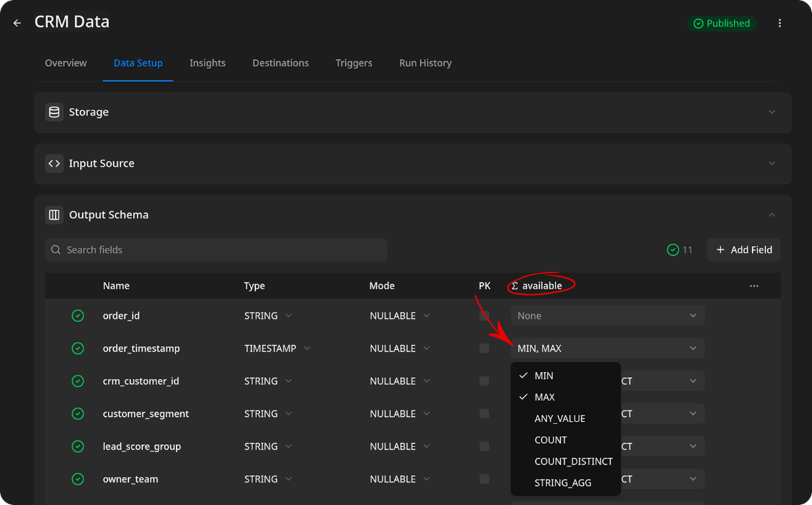812x505 pixels.
Task: Open the Mode dropdown for customer_segment
Action: pos(400,414)
